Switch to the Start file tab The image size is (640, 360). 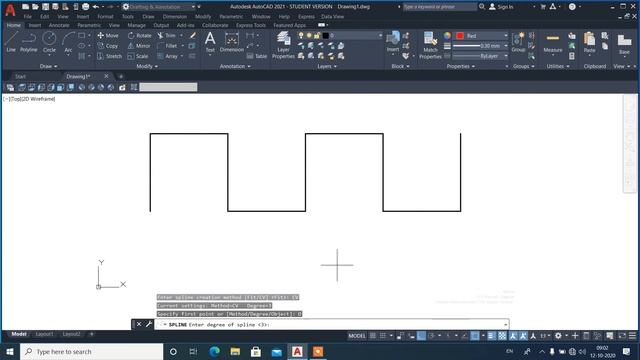[x=20, y=76]
